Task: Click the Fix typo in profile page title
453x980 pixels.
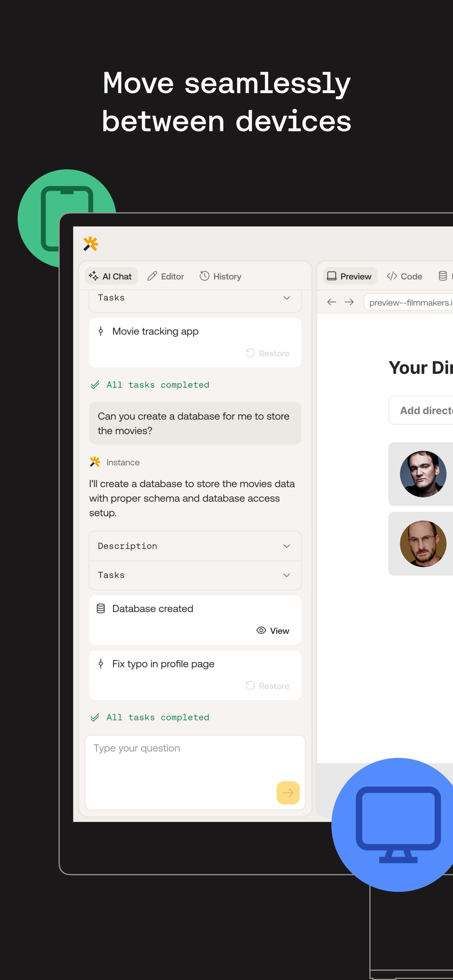Action: tap(164, 664)
